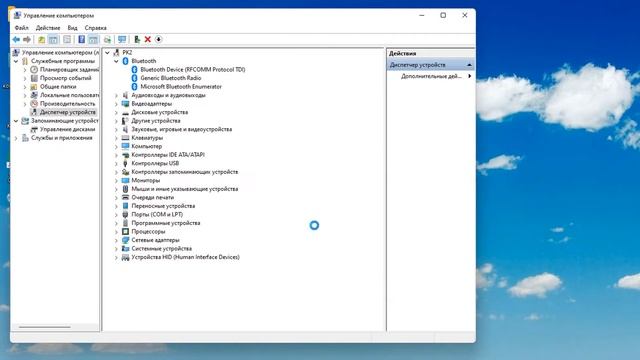Click the Очереди печати category
This screenshot has width=640, height=360.
153,198
